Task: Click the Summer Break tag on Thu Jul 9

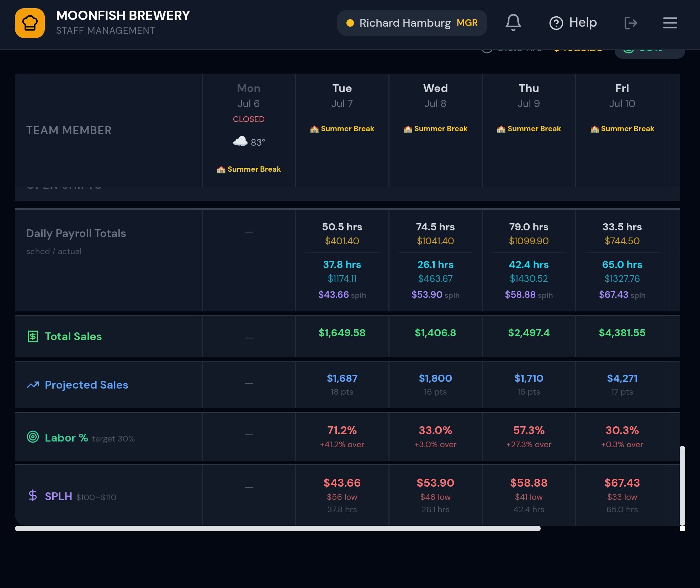Action: 529,129
